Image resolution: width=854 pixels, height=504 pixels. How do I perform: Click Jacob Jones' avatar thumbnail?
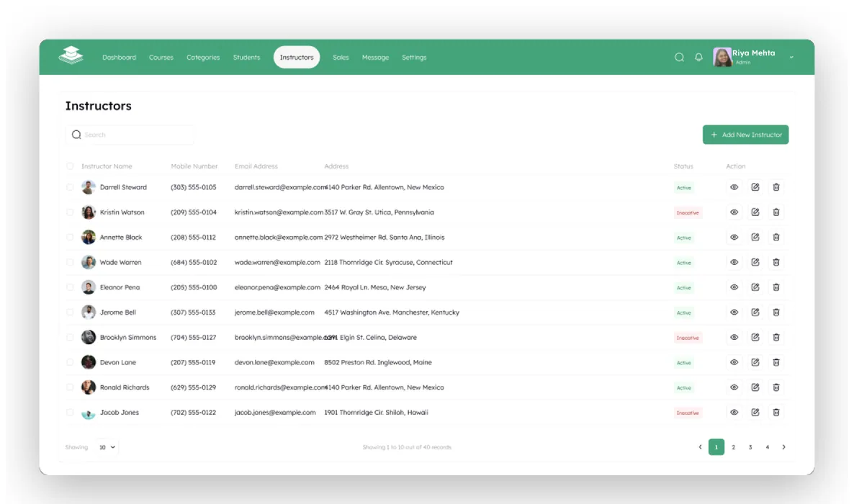[x=89, y=413]
